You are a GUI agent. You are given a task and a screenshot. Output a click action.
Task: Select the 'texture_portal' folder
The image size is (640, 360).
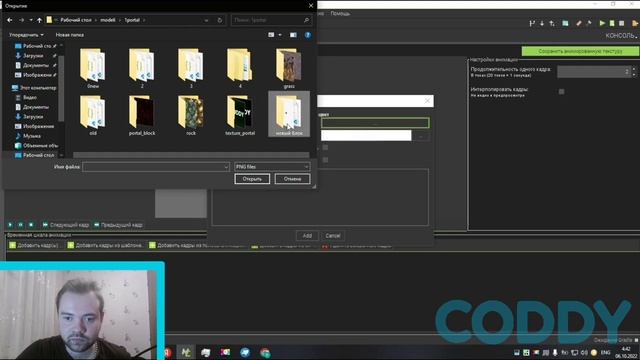[x=240, y=115]
